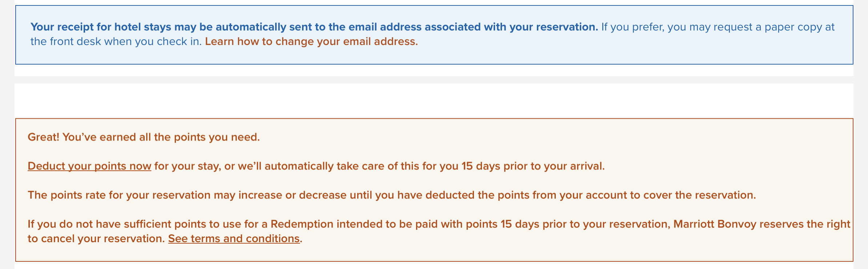
Task: Click the empty white area above the orange notice
Action: pos(434,101)
